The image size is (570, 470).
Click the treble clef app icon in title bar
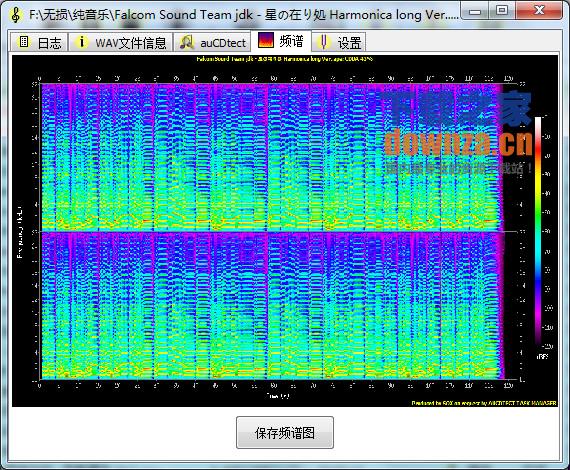pos(15,15)
